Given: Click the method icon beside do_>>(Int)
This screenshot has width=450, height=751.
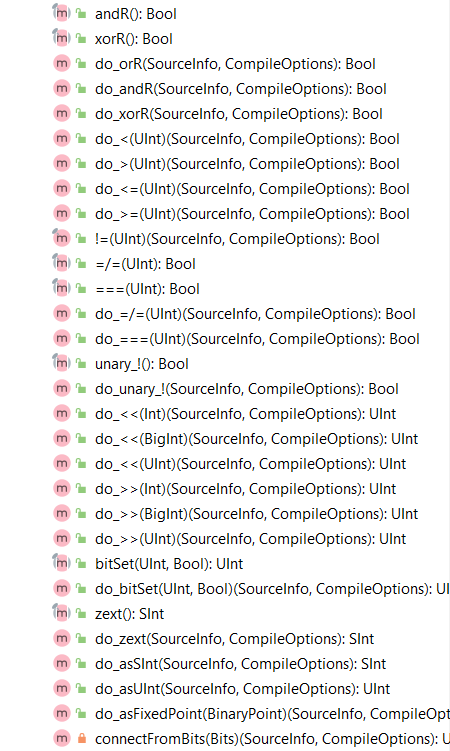Looking at the screenshot, I should click(61, 489).
